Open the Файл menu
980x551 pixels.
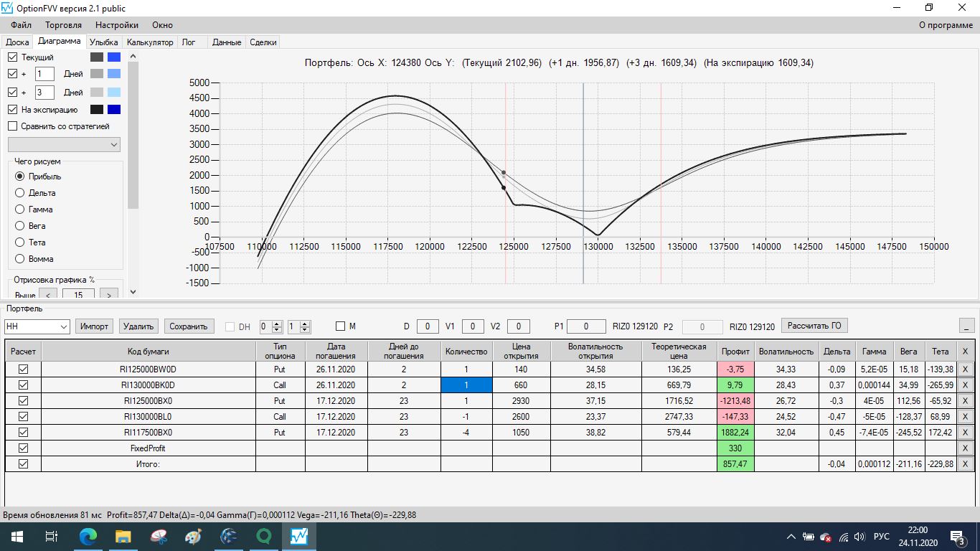(x=21, y=25)
